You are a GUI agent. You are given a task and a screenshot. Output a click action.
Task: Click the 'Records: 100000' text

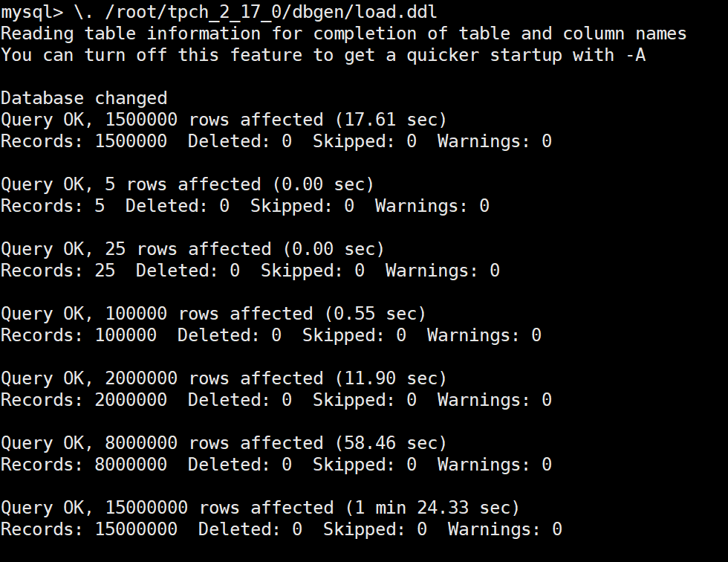point(79,335)
